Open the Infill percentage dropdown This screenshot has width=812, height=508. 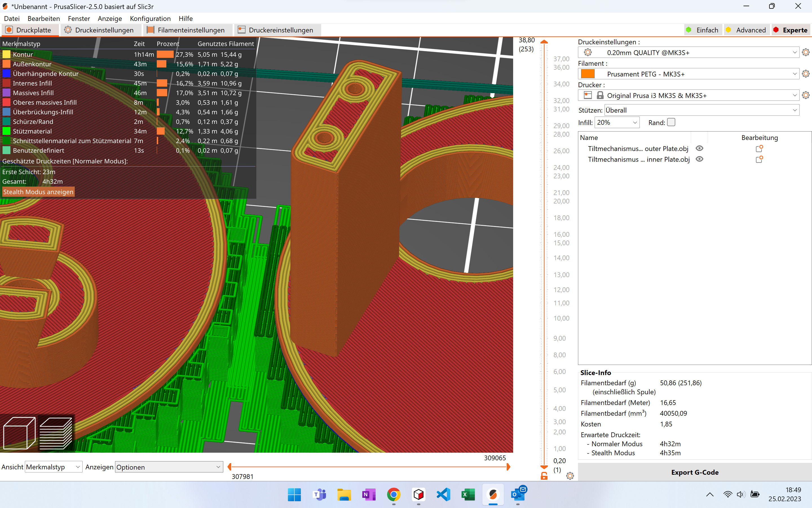coord(617,122)
